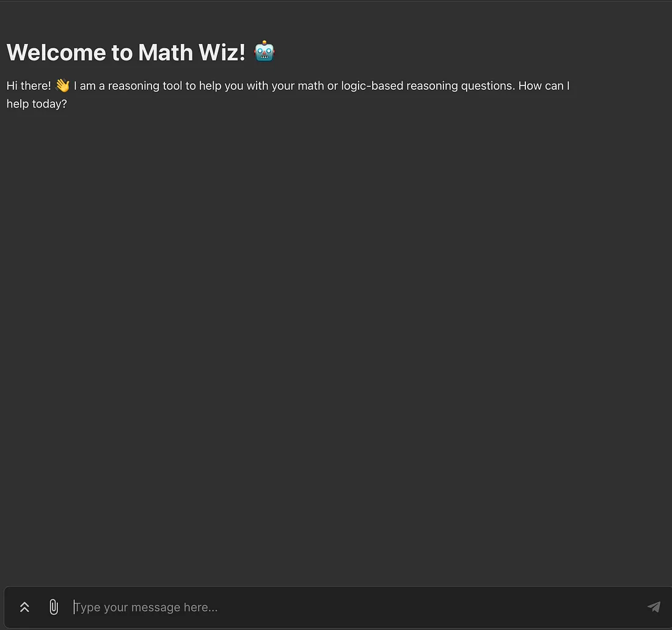Attach a file using the paperclip
672x630 pixels.
[x=54, y=607]
